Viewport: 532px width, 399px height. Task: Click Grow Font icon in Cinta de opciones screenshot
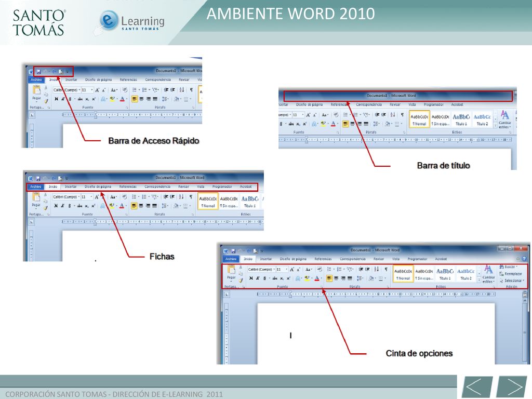tap(291, 270)
